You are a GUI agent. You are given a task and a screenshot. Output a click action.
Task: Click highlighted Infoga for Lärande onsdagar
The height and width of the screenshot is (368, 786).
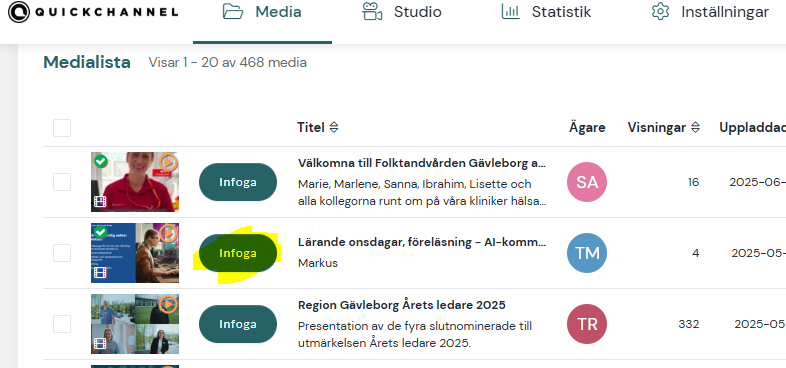[x=238, y=253]
